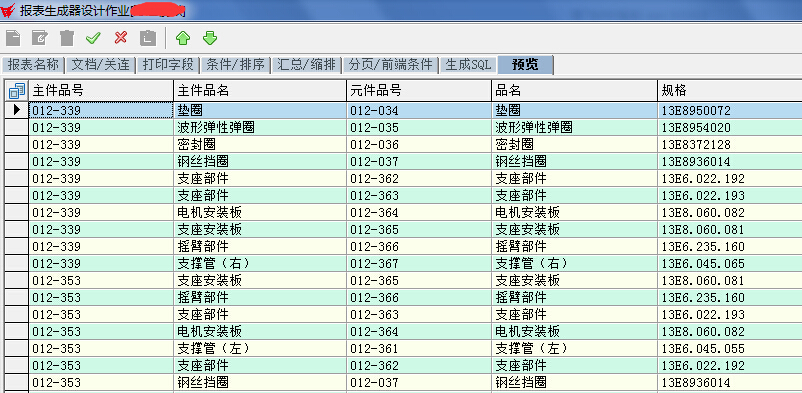The width and height of the screenshot is (802, 393).
Task: Click spec value 13E6.045.065
Action: [x=730, y=263]
